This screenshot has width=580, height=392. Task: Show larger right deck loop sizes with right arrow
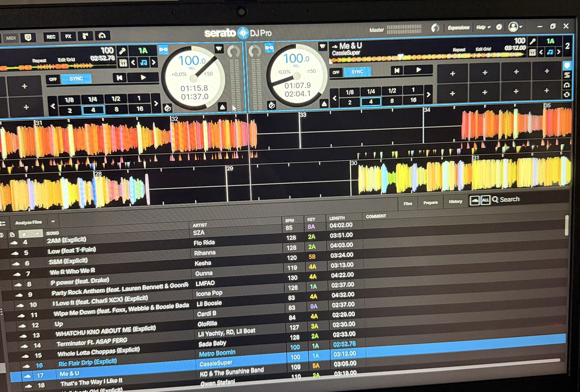(x=429, y=95)
